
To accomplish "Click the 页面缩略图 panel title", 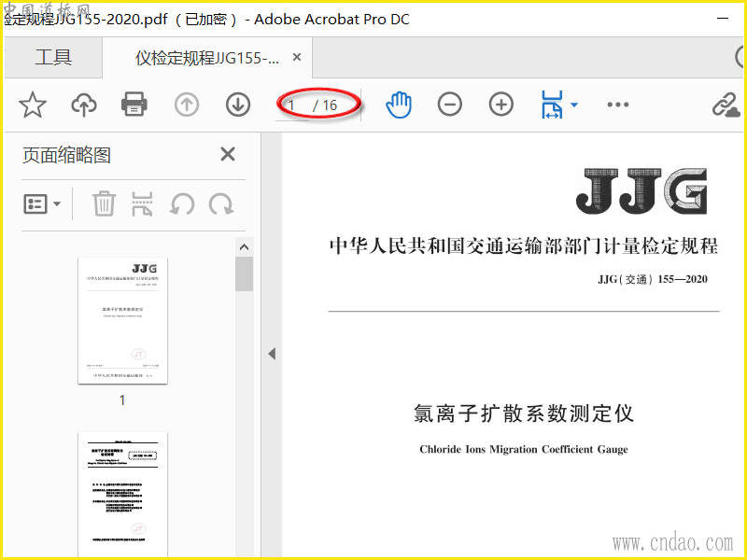I will coord(66,155).
